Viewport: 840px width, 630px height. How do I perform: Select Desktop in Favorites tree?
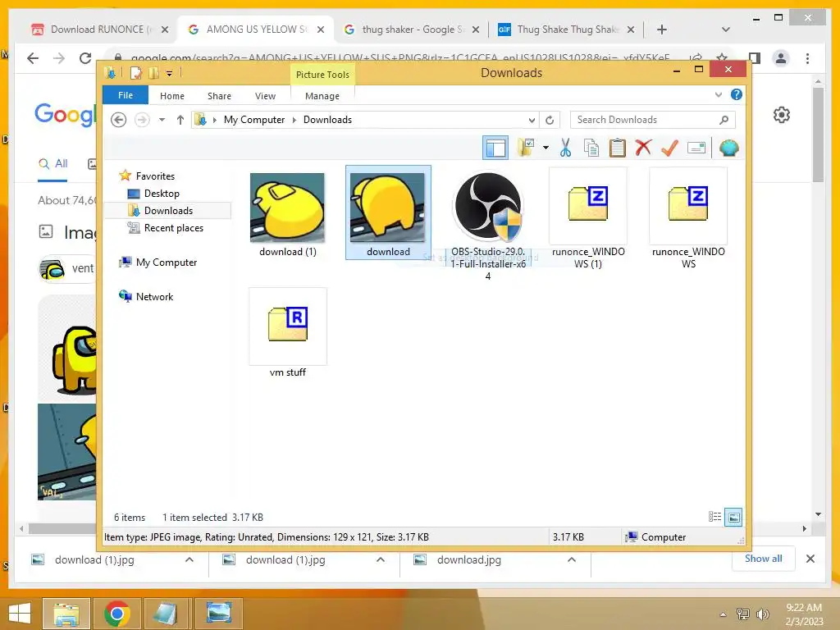[162, 194]
